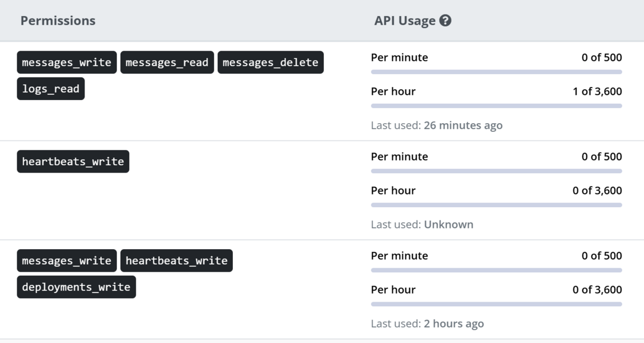Click 'Last used: 2 hours ago' text
The width and height of the screenshot is (644, 343).
pos(427,323)
